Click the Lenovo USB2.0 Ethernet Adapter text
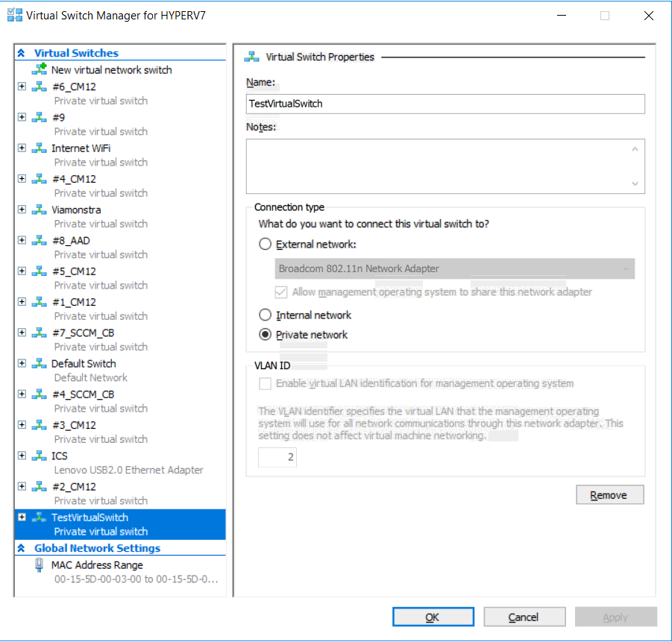This screenshot has width=672, height=642. [128, 471]
